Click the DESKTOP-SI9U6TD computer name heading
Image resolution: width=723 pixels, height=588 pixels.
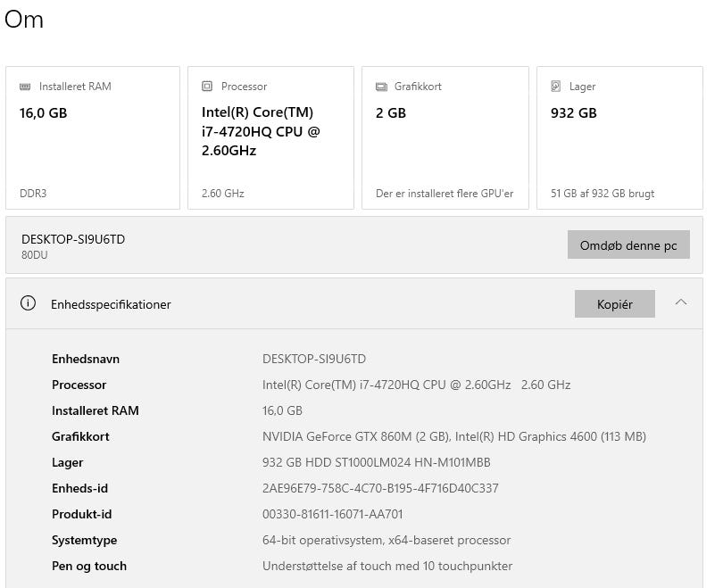click(73, 239)
